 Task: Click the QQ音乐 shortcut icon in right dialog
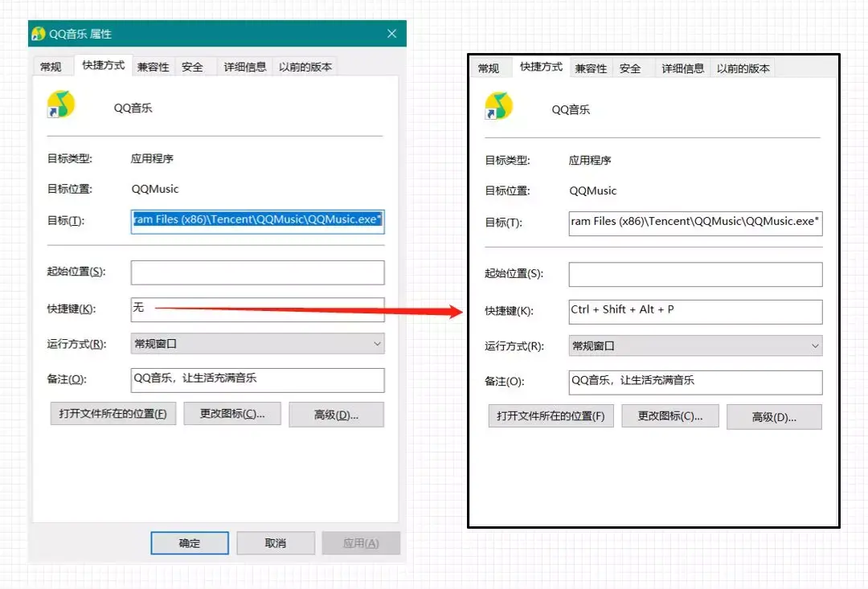point(499,106)
